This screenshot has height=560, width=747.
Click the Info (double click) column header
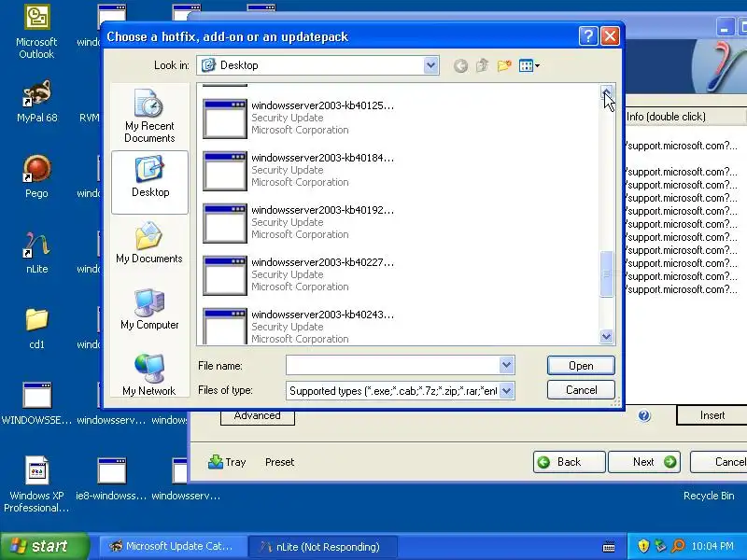[684, 117]
